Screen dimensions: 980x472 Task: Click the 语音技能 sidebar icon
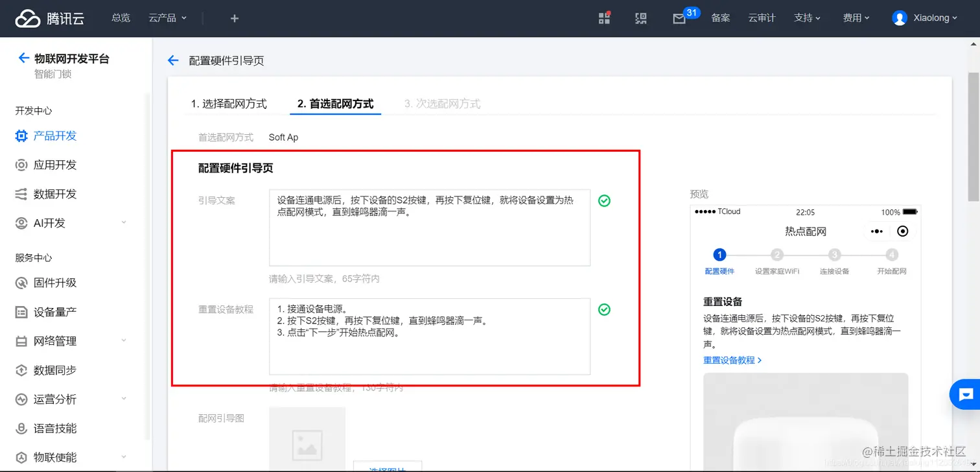21,428
